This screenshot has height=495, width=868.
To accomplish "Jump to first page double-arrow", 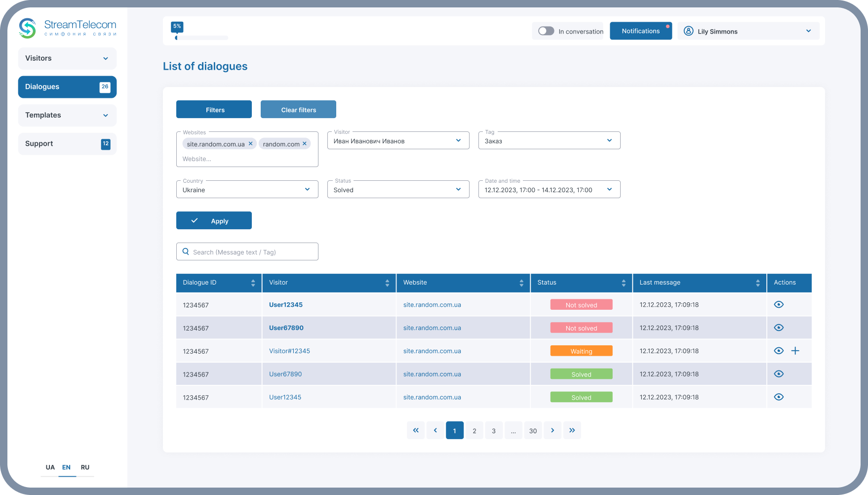I will coord(416,430).
